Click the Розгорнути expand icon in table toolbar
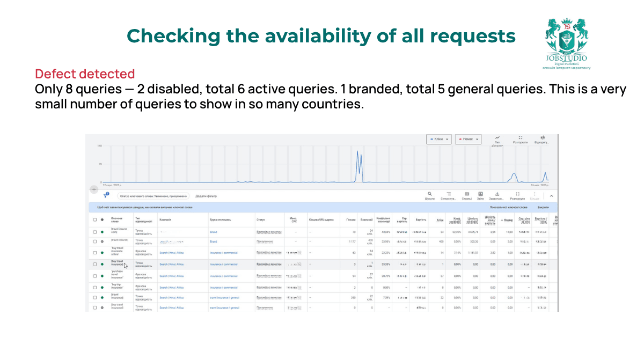Screen dimensions: 644x337 [517, 194]
